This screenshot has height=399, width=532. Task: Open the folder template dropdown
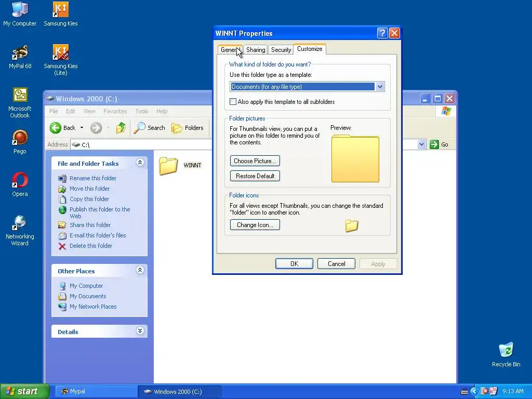click(x=380, y=87)
